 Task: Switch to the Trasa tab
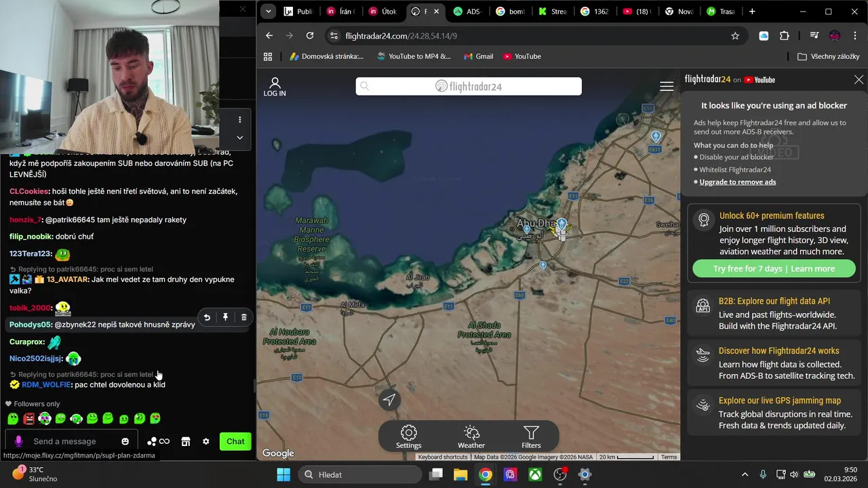pos(722,12)
